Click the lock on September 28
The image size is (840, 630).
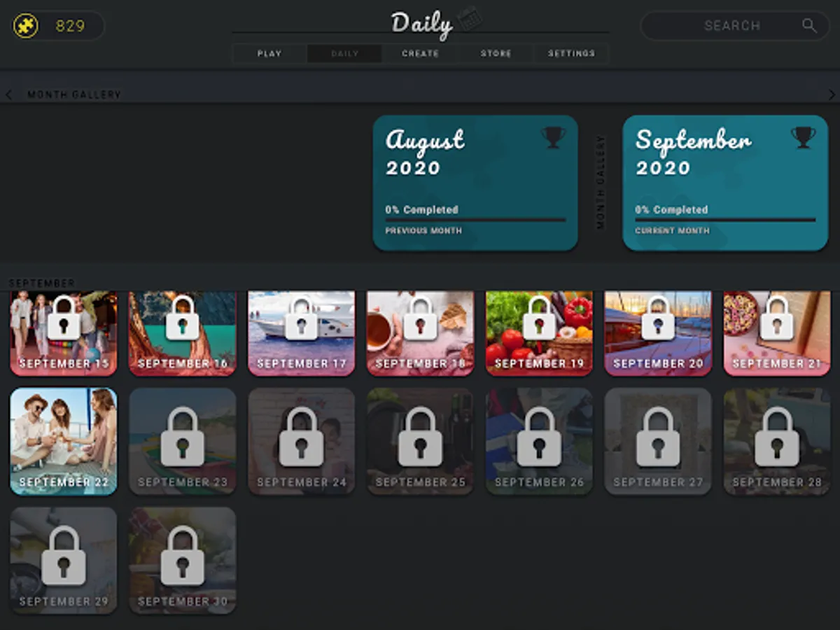[778, 437]
